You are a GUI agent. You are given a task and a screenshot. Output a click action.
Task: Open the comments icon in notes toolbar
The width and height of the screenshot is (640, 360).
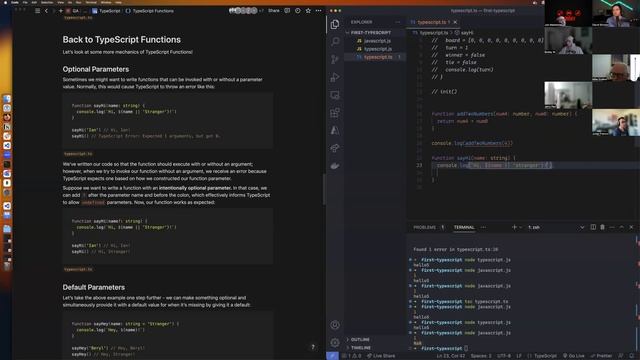click(287, 11)
